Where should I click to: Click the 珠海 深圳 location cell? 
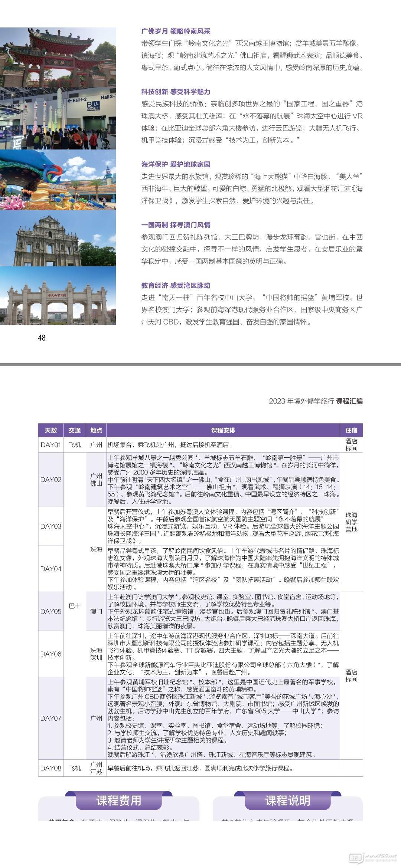coord(96,654)
